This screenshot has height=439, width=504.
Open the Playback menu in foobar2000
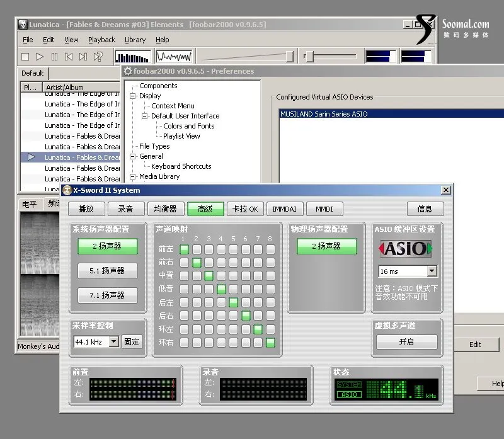101,40
